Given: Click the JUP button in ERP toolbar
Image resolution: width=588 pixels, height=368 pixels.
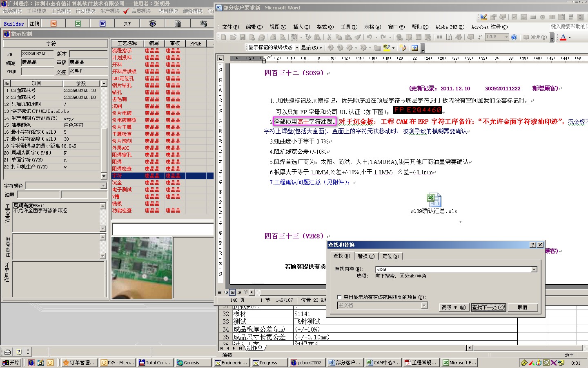Looking at the screenshot, I should click(x=127, y=24).
